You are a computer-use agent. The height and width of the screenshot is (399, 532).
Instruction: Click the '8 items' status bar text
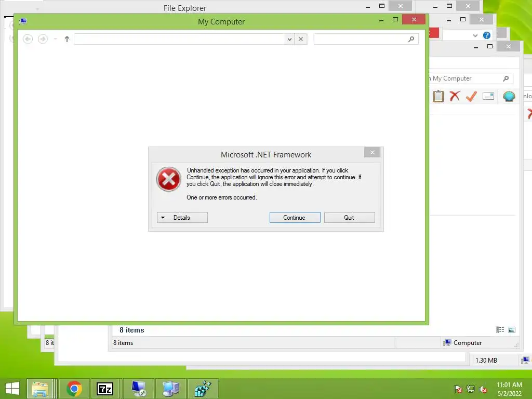pos(123,343)
